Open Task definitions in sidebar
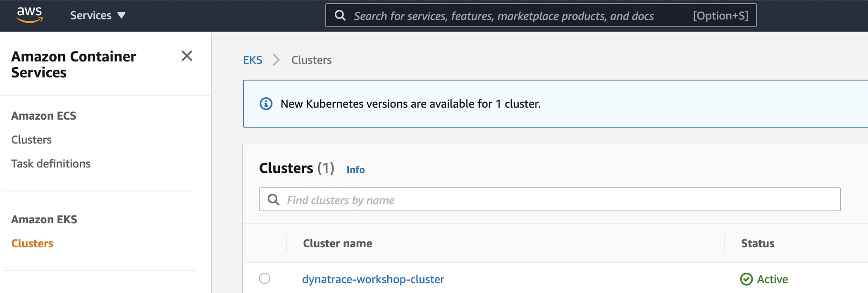Screen dimensions: 868x293 coord(51,163)
